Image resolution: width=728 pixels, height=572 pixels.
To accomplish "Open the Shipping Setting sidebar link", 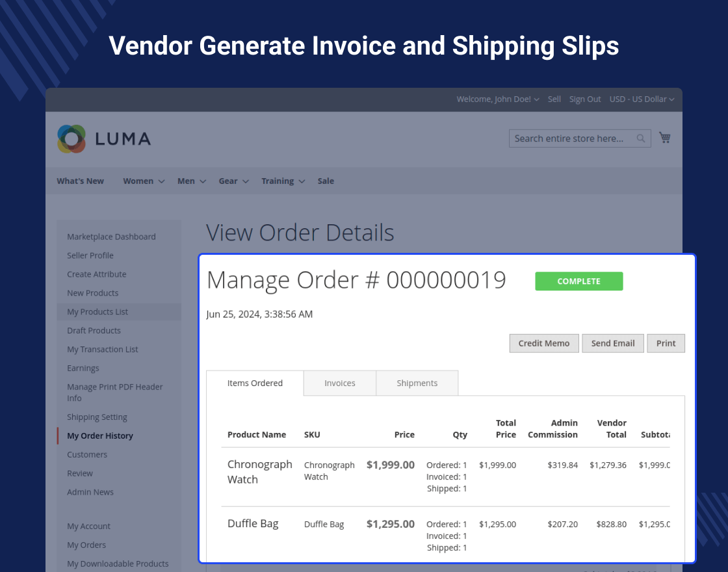I will (97, 417).
